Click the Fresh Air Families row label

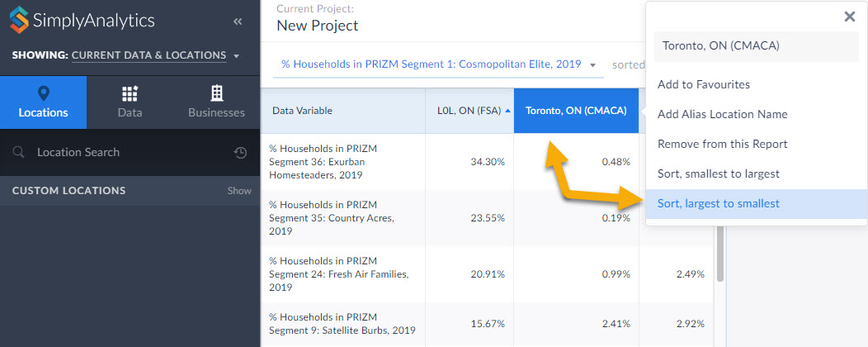pos(338,273)
